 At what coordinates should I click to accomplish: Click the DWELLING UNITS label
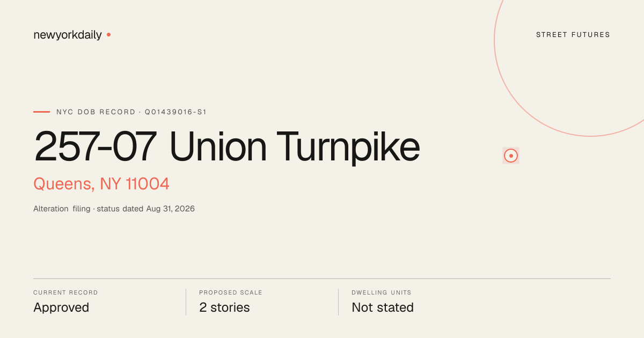(x=382, y=293)
